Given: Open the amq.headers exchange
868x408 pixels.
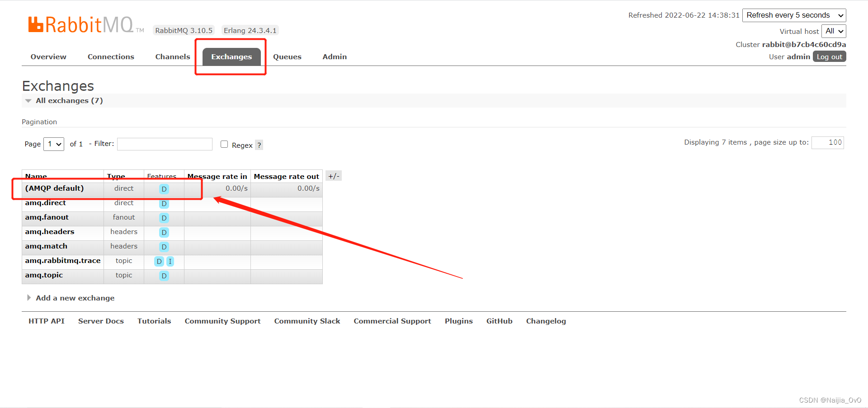Looking at the screenshot, I should click(49, 232).
